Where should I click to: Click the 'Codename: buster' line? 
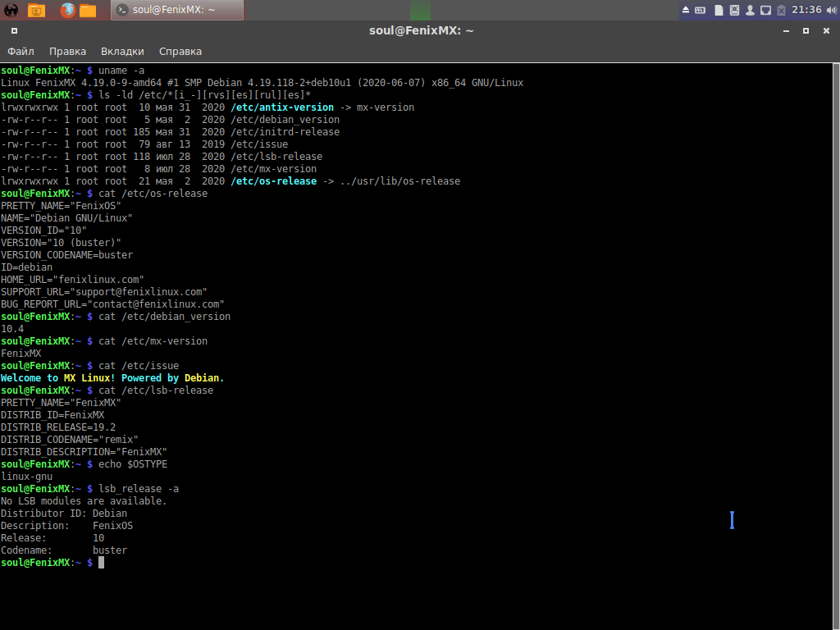(64, 550)
